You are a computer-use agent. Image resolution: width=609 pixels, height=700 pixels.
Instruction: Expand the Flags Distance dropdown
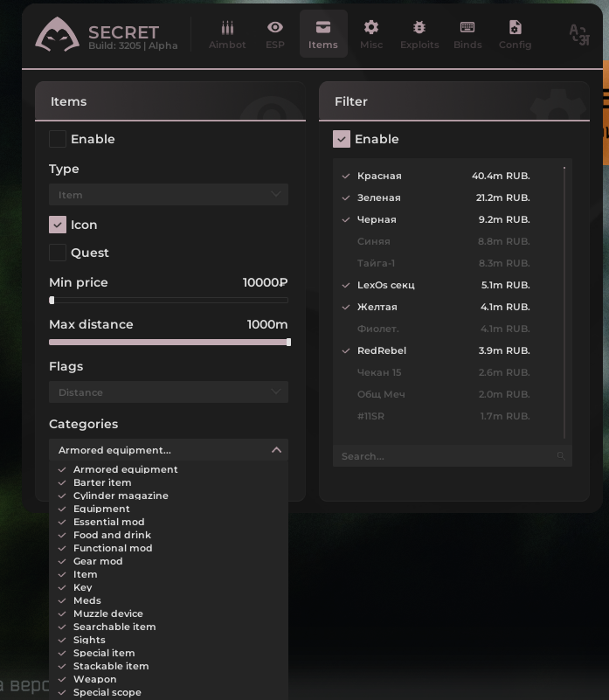pos(168,392)
